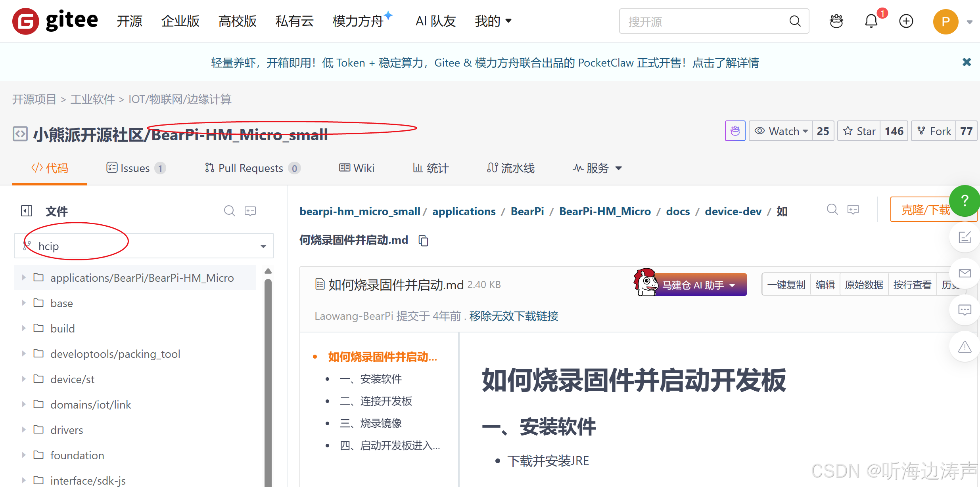Viewport: 980px width, 487px height.
Task: Switch to the Pull Requests tab
Action: click(252, 168)
